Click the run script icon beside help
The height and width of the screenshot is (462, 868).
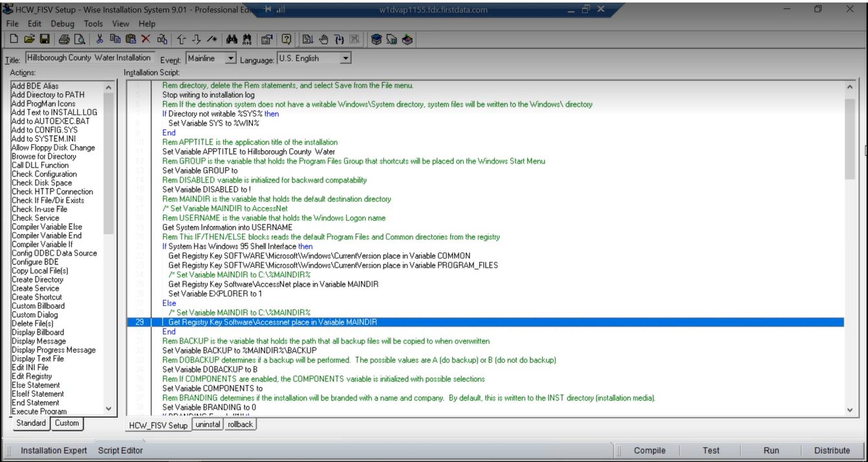308,39
